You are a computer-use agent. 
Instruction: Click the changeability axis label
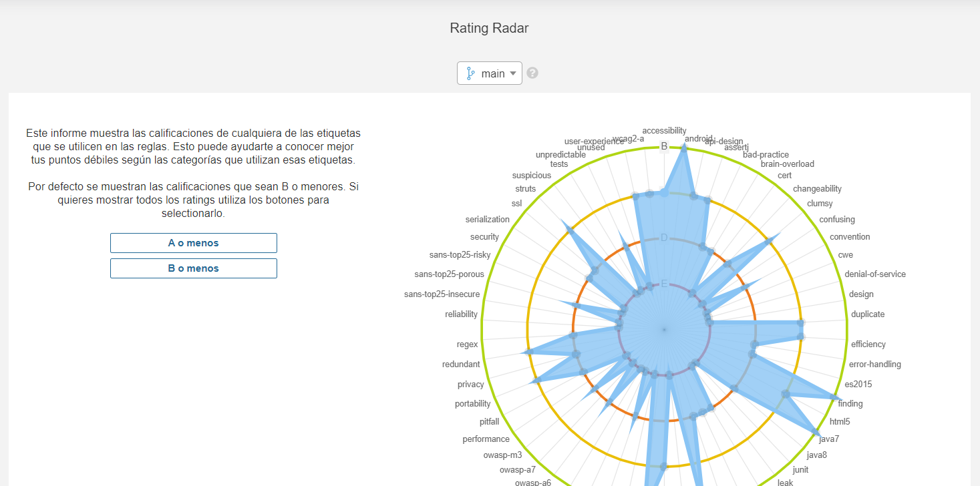click(817, 189)
